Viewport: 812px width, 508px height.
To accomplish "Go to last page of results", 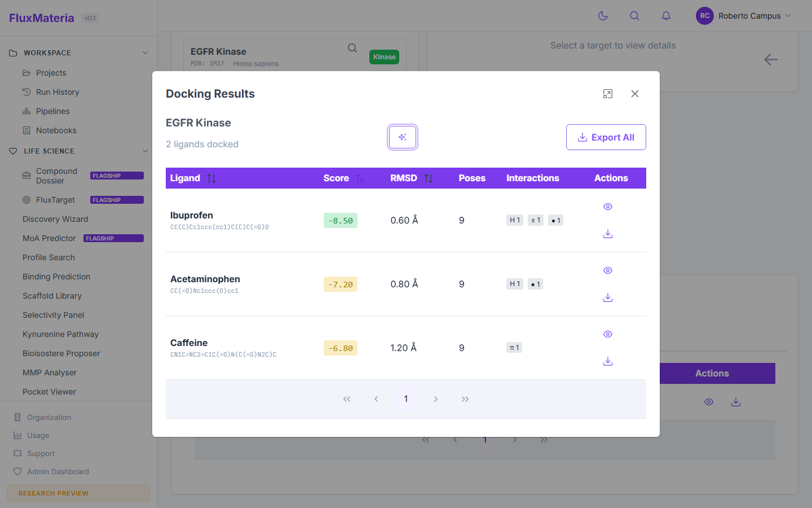I will pos(465,399).
